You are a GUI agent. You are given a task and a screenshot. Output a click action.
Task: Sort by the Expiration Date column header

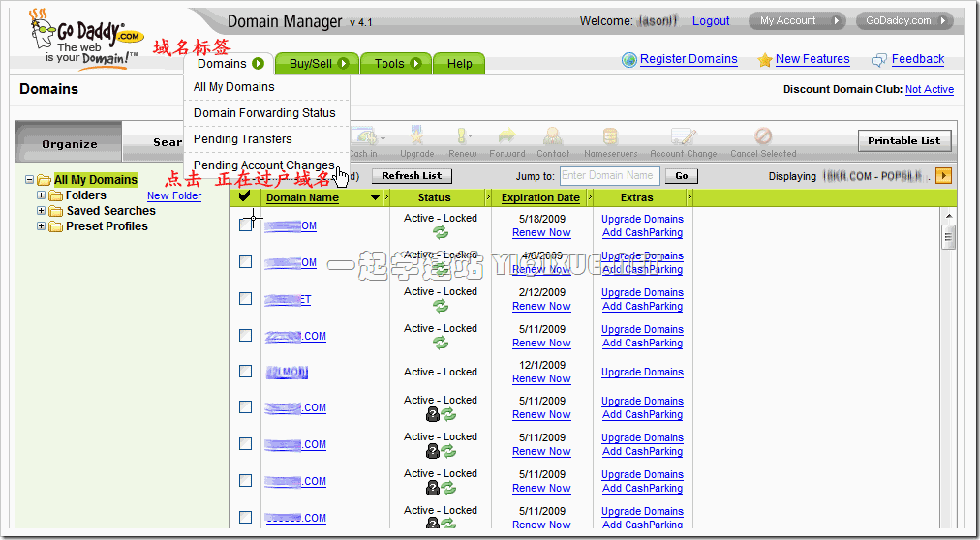click(540, 197)
